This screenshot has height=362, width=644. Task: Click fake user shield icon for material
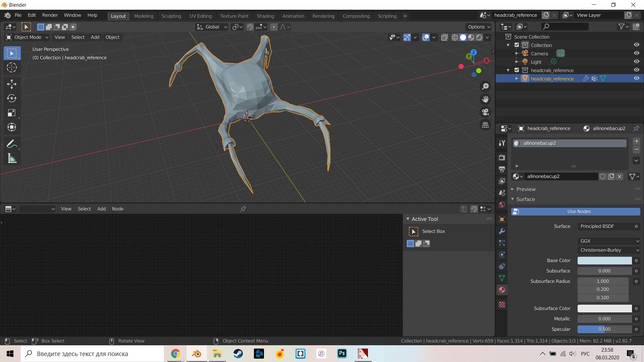(602, 176)
